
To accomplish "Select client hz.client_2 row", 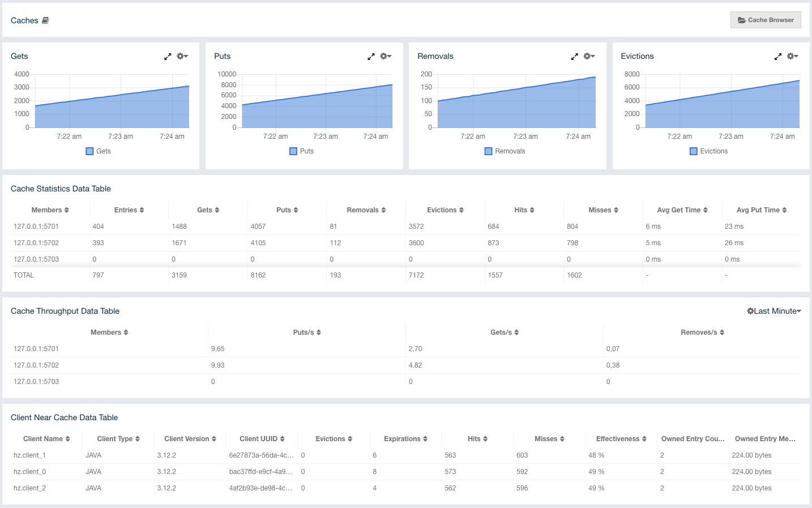I will coord(406,488).
